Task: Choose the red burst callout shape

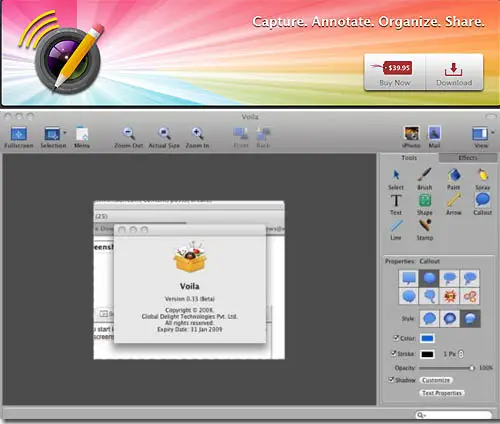Action: [x=449, y=296]
